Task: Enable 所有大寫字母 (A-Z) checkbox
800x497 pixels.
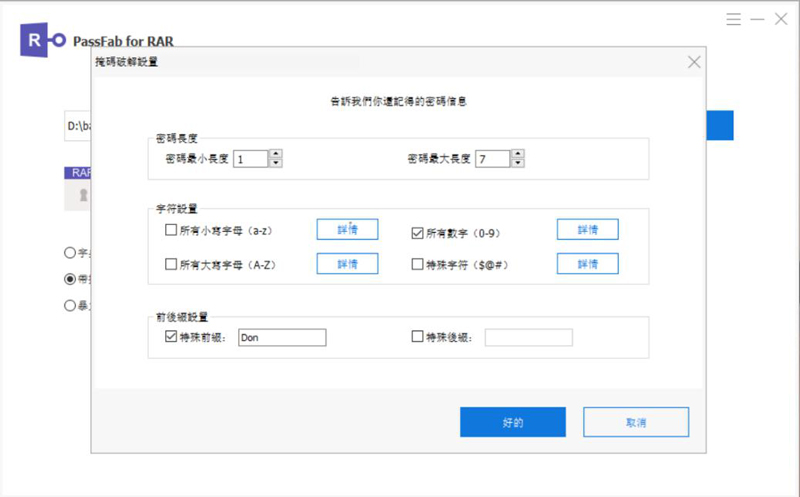Action: (x=171, y=264)
